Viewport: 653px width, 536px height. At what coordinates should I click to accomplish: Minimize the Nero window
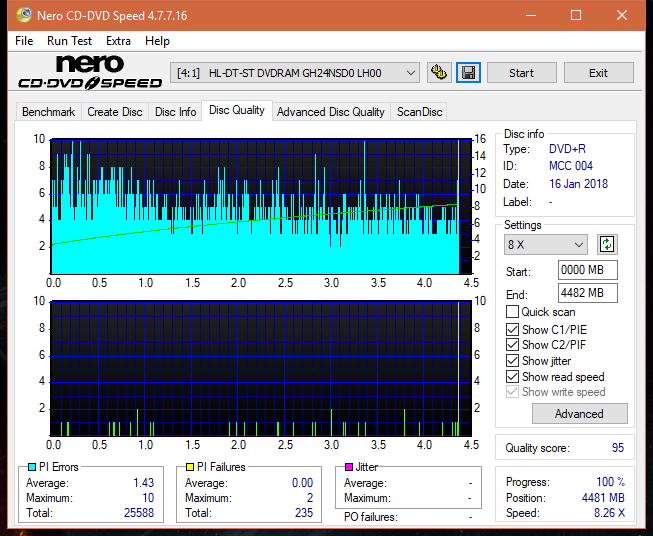531,15
